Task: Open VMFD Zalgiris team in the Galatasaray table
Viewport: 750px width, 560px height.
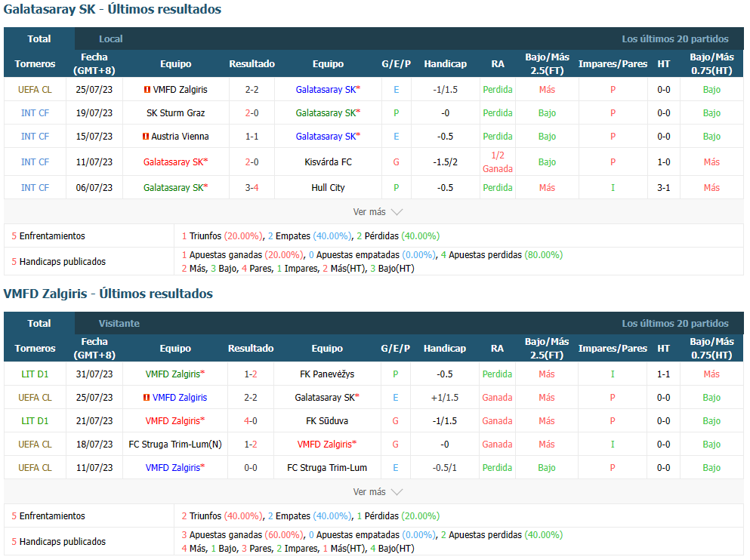Action: (181, 90)
